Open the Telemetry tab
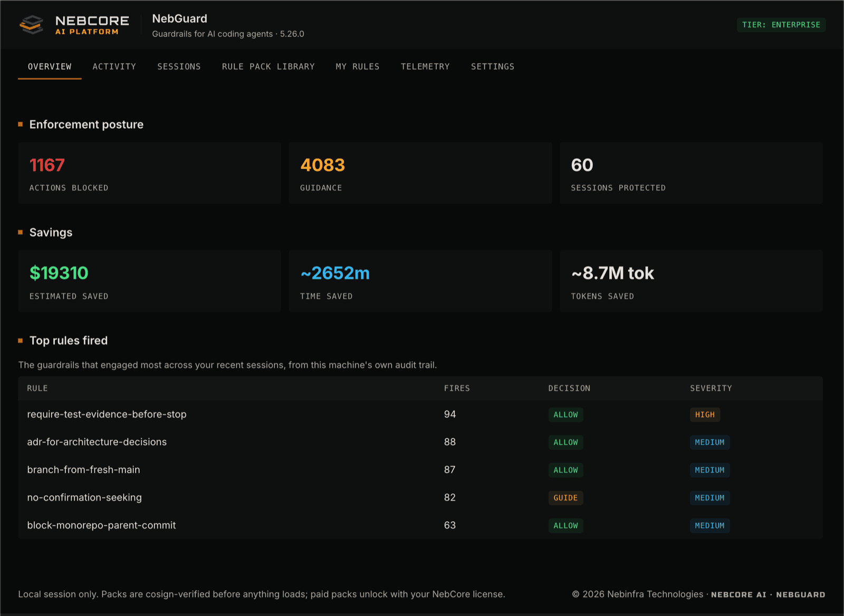The image size is (844, 616). click(425, 66)
